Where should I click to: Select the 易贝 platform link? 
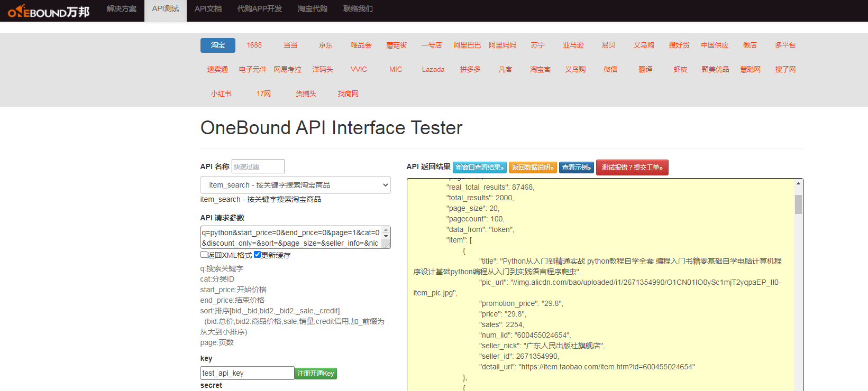coord(609,45)
